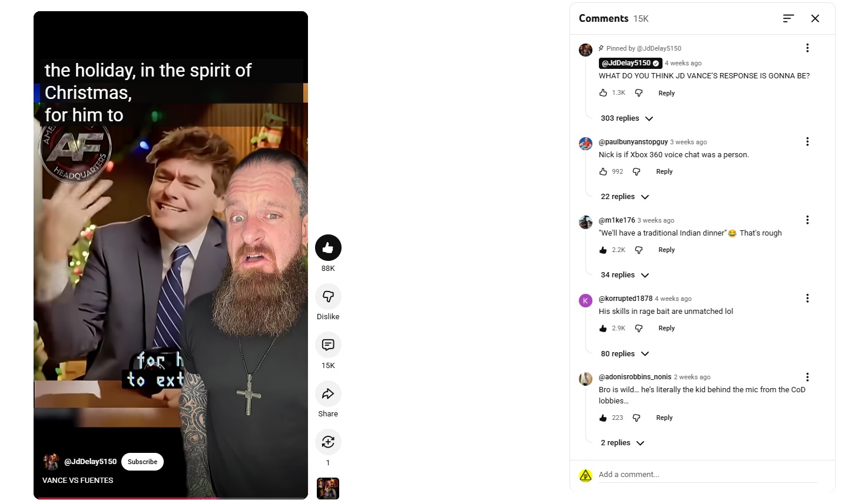Open three-dot menu on korrupted1878 comment

coord(807,299)
